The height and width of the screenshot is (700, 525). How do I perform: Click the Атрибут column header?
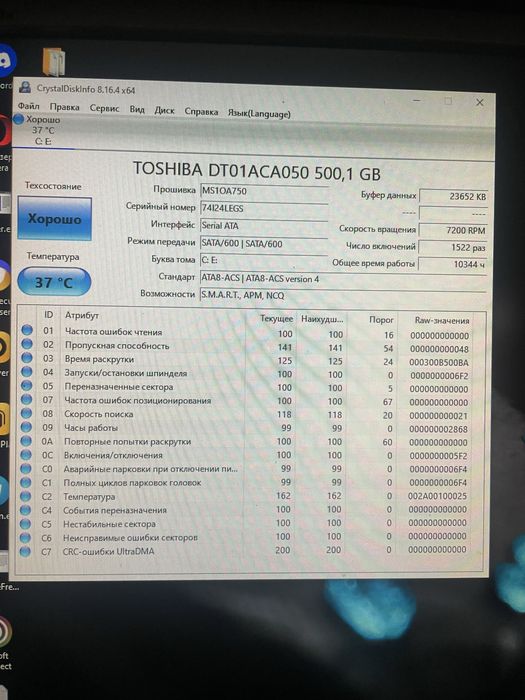(82, 315)
